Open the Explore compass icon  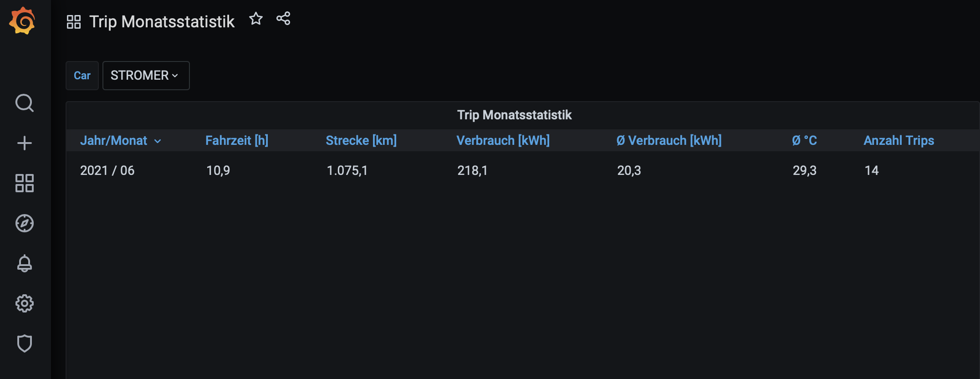25,223
